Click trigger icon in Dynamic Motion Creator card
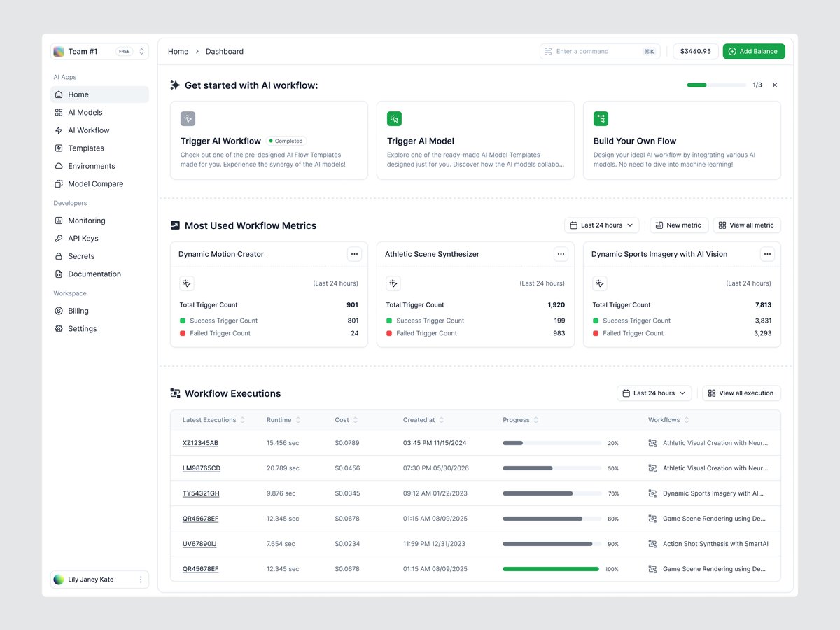Image resolution: width=840 pixels, height=630 pixels. click(187, 283)
